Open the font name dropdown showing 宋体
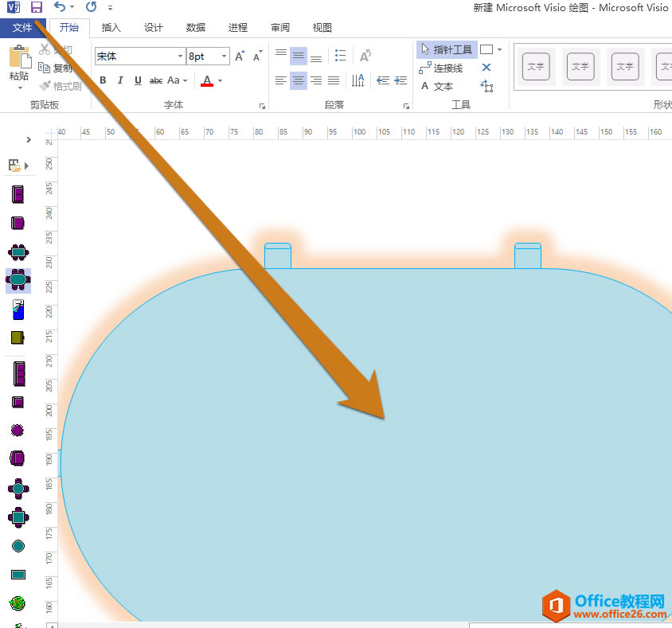 pyautogui.click(x=180, y=56)
